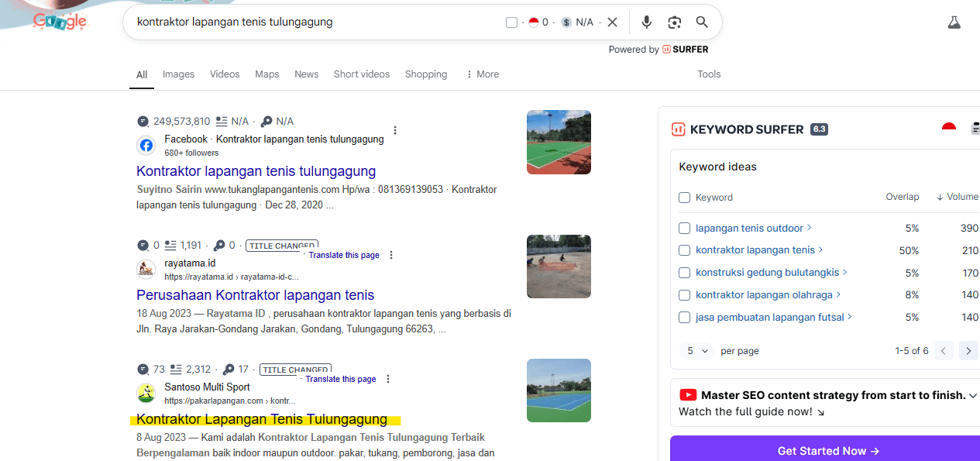This screenshot has height=461, width=980.
Task: Collapse the Master SEO content strategy banner
Action: pyautogui.click(x=972, y=395)
